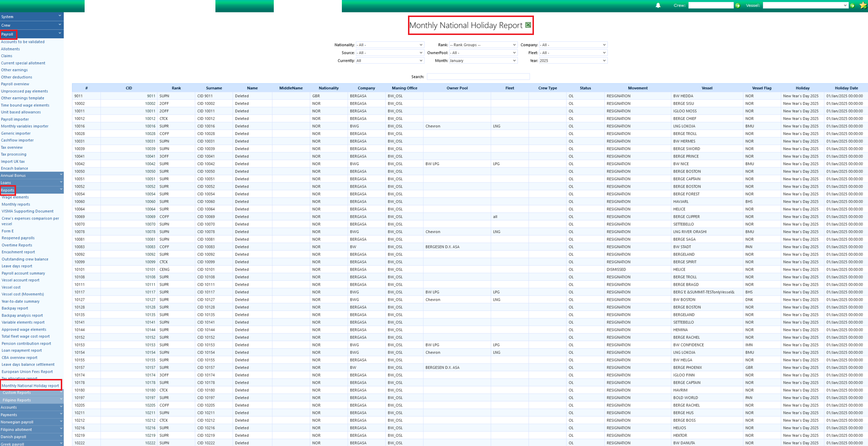Open the Nationality filter dropdown
Image resolution: width=868 pixels, height=446 pixels.
point(390,45)
